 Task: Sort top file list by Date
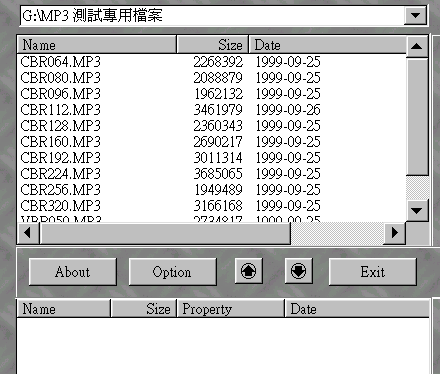[x=327, y=45]
